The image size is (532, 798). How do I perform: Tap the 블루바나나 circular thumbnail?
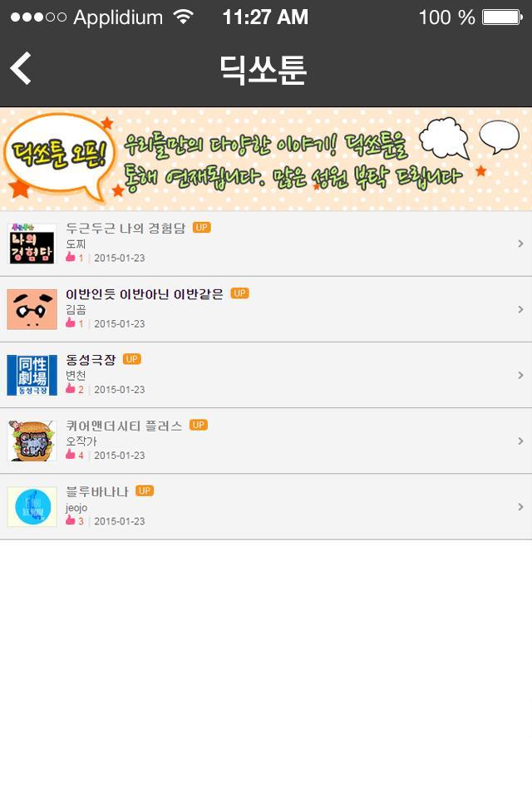click(x=32, y=507)
